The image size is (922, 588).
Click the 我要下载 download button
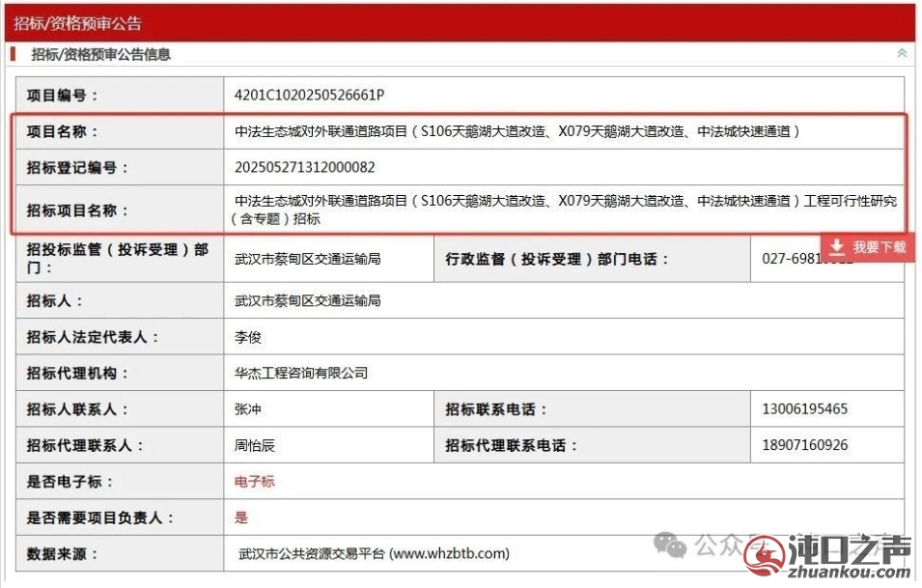coord(868,247)
